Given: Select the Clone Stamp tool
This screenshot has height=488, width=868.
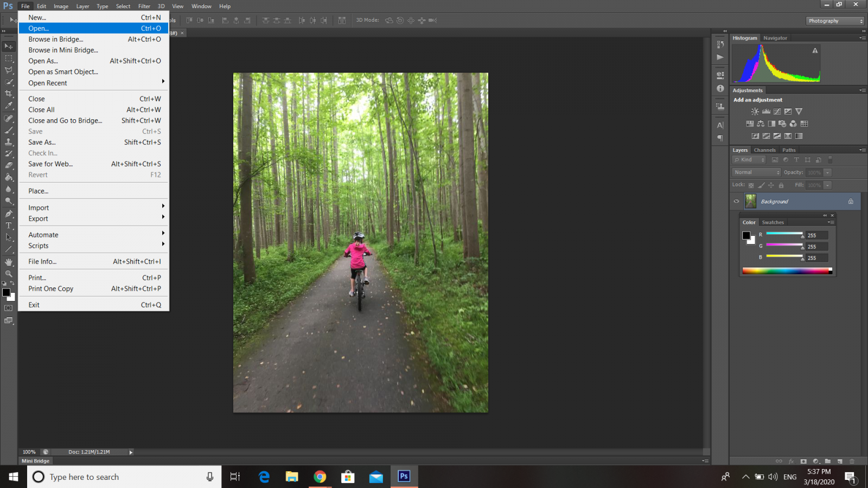Looking at the screenshot, I should click(9, 142).
